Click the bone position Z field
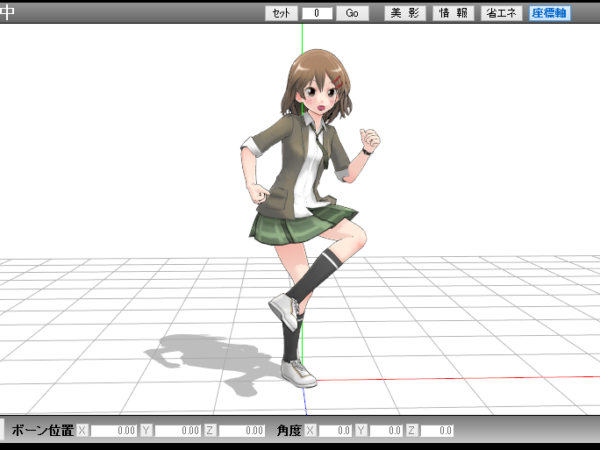Viewport: 600px width, 450px height. [241, 430]
